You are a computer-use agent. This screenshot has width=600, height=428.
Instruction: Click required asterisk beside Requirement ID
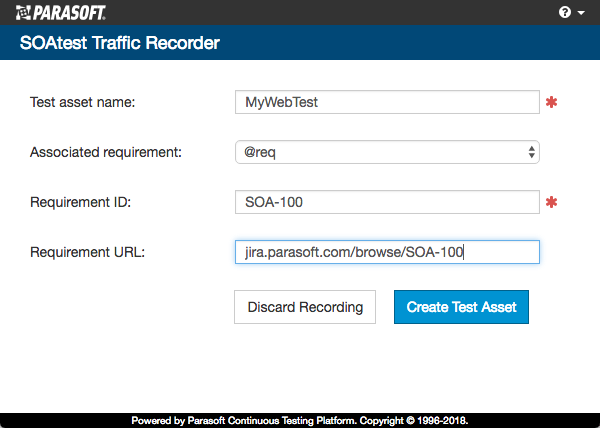[551, 202]
